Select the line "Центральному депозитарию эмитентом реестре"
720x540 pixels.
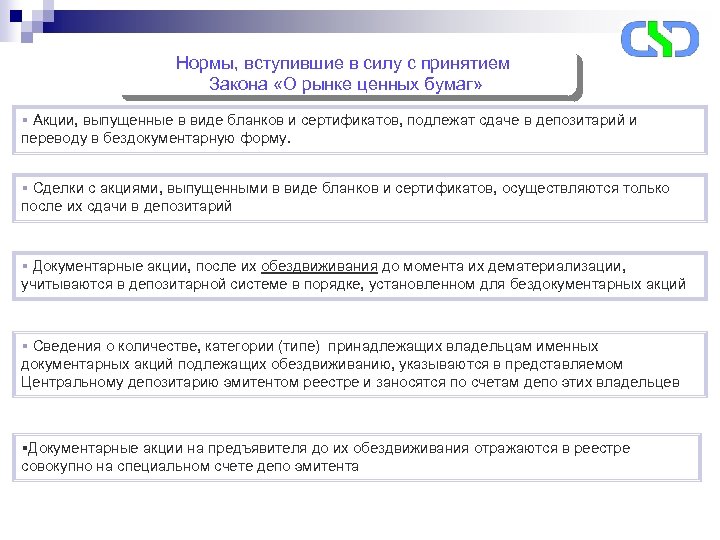coord(190,382)
